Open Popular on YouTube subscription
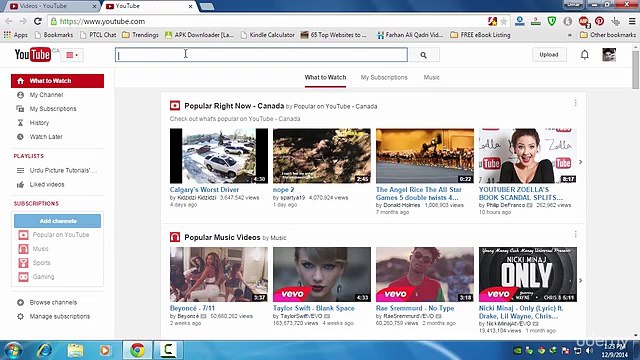Image resolution: width=640 pixels, height=360 pixels. 61,235
